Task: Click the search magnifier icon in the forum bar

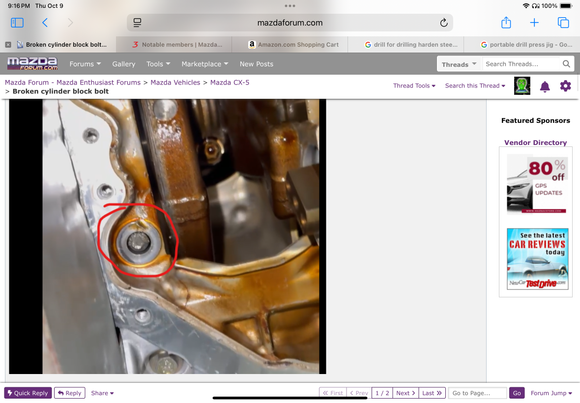Action: pos(566,64)
